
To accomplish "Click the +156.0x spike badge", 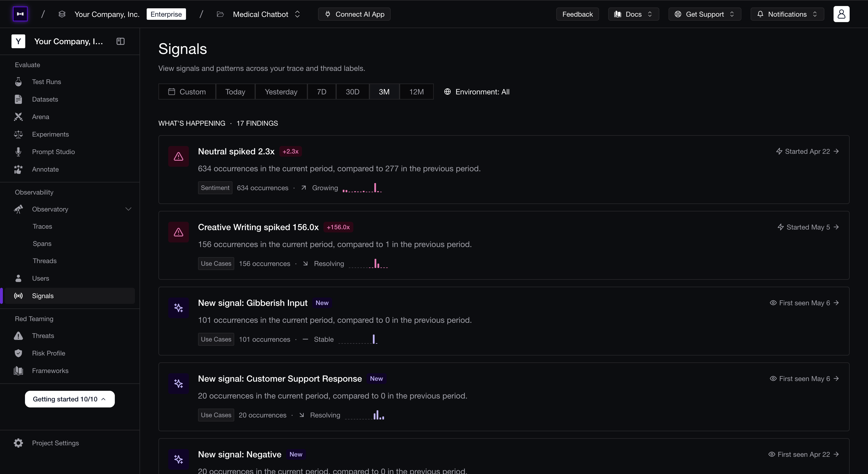I will [338, 227].
